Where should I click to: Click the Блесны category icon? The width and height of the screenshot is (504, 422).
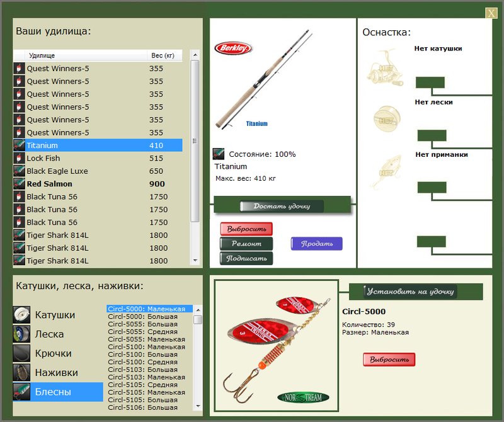(21, 392)
